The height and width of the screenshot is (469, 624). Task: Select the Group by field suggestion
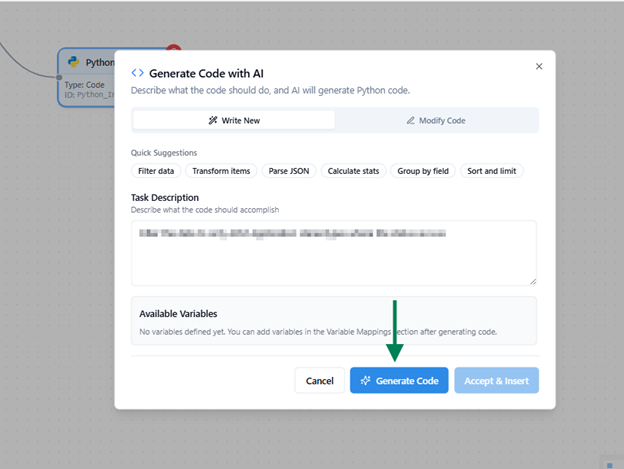tap(423, 171)
